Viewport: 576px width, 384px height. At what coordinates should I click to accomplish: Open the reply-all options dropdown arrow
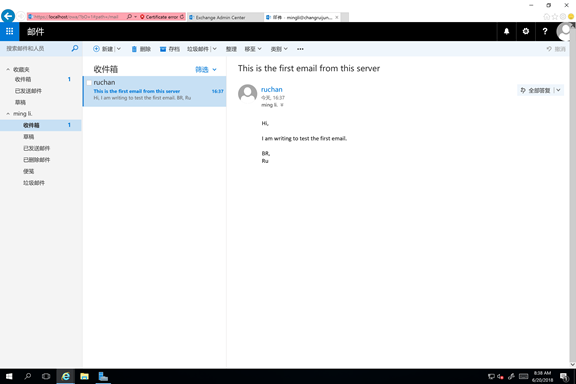[558, 90]
